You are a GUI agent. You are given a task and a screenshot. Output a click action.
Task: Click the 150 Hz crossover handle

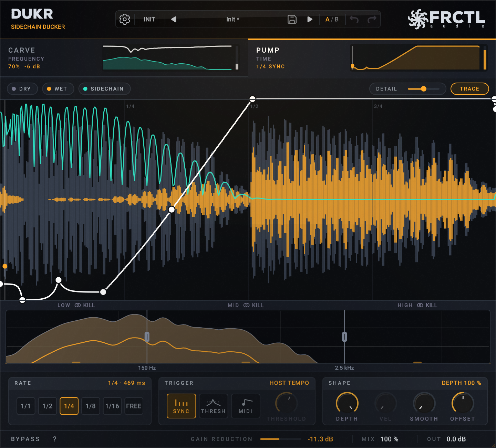tap(147, 337)
